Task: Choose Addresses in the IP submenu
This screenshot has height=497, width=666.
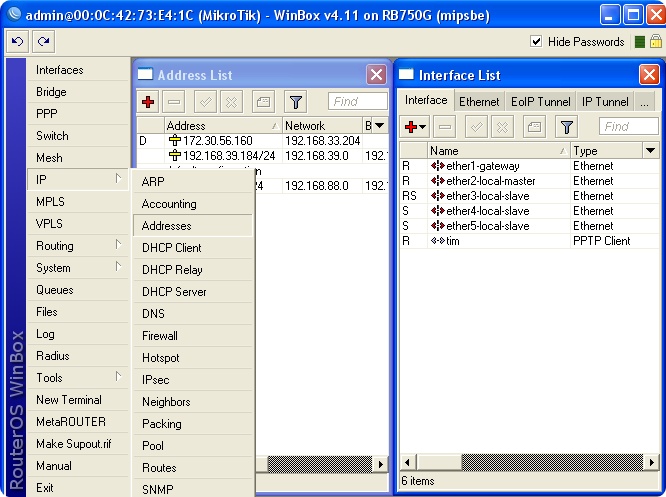Action: pos(193,226)
